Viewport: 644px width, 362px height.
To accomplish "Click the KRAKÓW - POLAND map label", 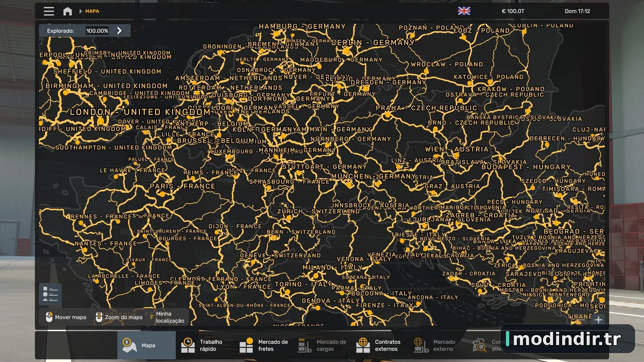I will point(511,89).
